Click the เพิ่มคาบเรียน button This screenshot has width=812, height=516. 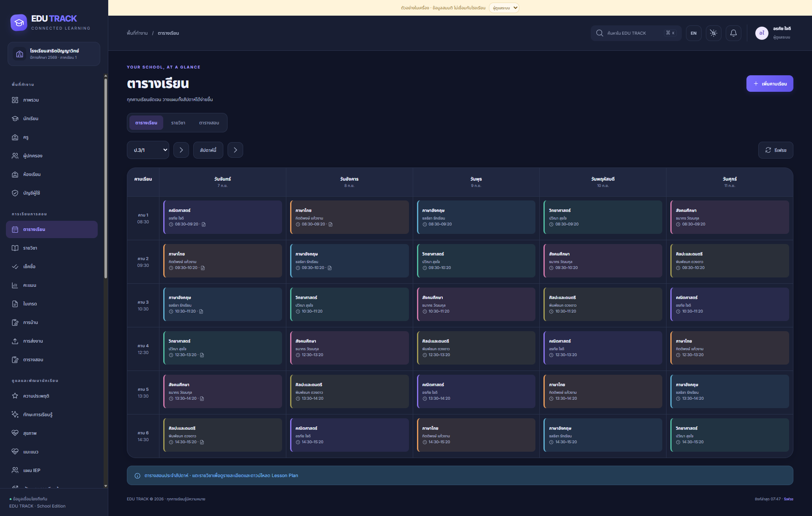(770, 84)
